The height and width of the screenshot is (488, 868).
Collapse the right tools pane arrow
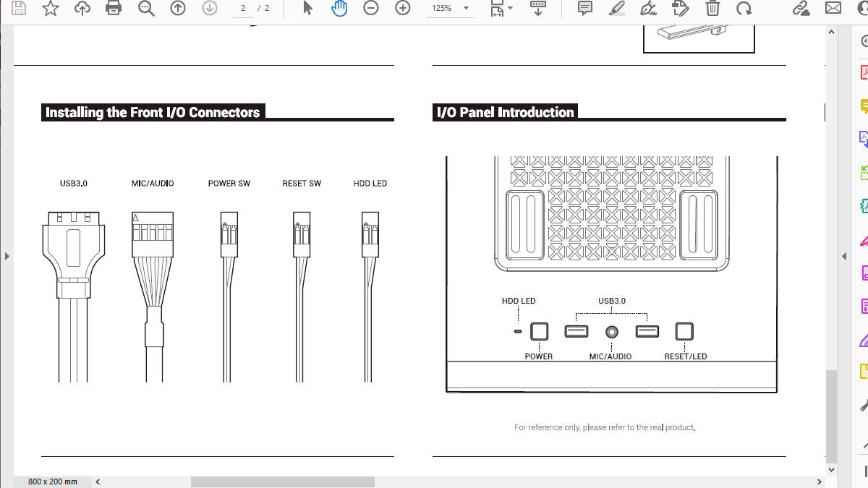(843, 257)
